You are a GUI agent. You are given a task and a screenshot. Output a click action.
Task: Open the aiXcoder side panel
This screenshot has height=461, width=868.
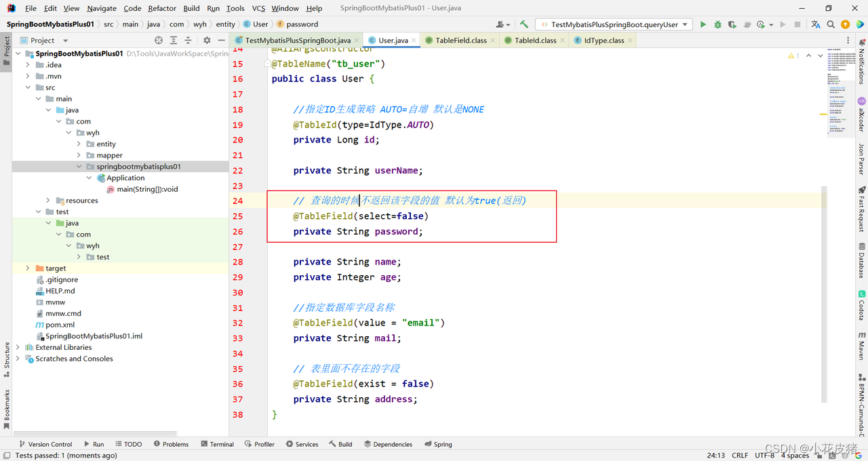click(x=862, y=114)
